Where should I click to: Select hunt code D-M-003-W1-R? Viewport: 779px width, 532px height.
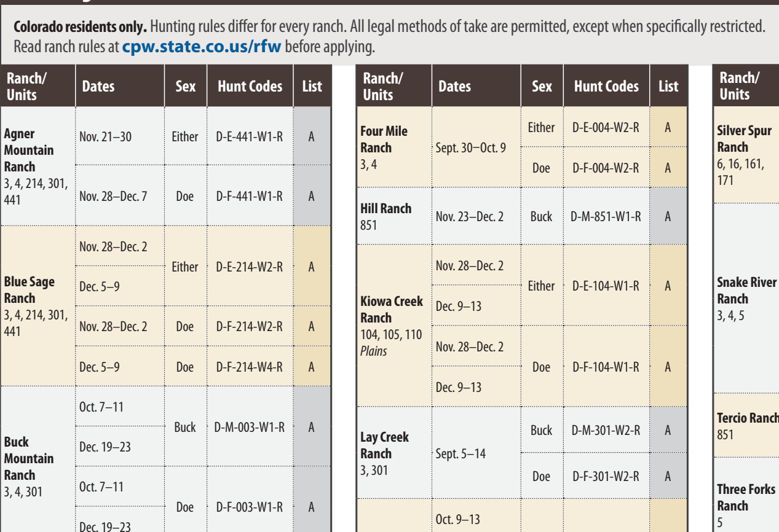pos(250,427)
